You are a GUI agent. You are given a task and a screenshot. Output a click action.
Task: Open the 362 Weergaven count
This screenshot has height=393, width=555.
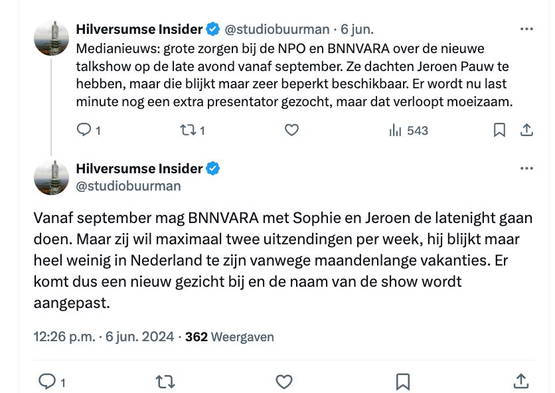pyautogui.click(x=229, y=337)
